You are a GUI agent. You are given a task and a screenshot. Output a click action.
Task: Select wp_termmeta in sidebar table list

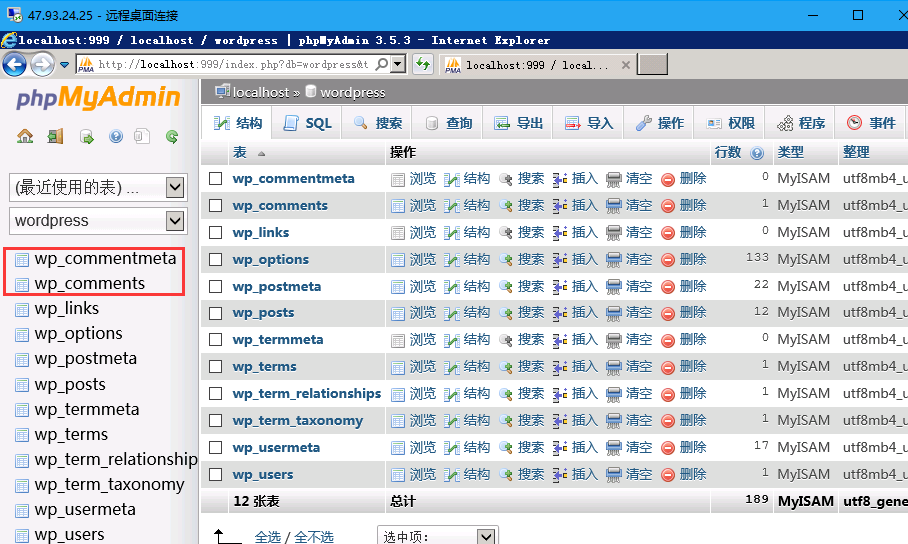pyautogui.click(x=87, y=410)
